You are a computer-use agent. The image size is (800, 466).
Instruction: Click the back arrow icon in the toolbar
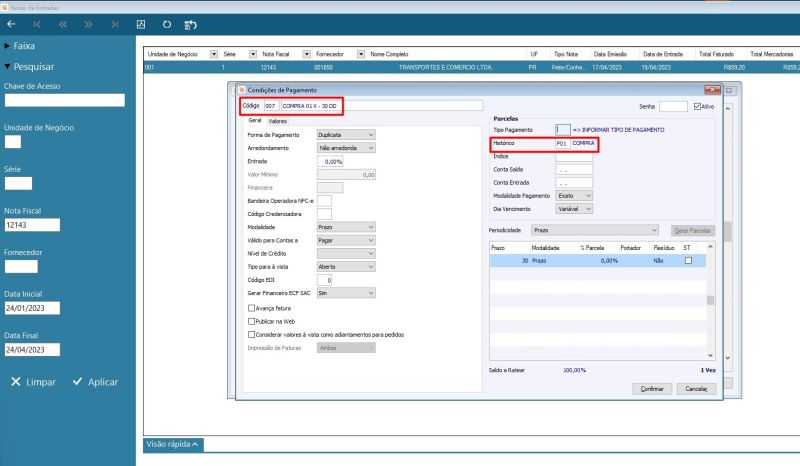coord(11,24)
